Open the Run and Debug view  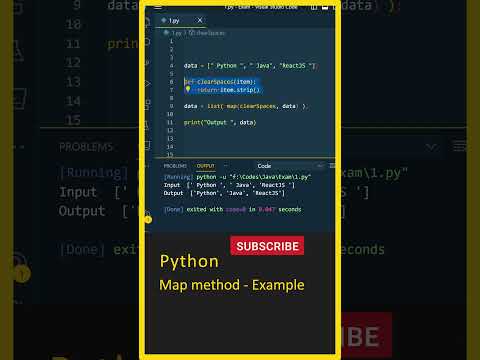click(147, 84)
